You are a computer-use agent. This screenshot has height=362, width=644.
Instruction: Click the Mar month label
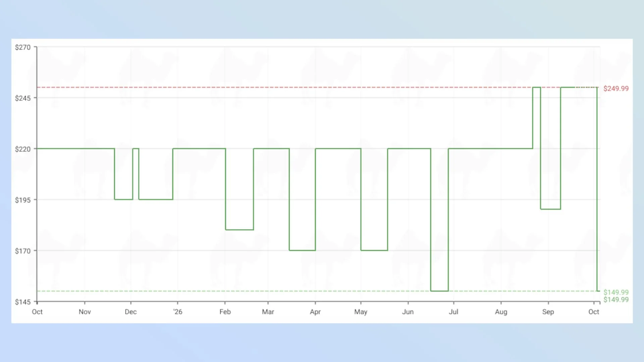tap(268, 312)
